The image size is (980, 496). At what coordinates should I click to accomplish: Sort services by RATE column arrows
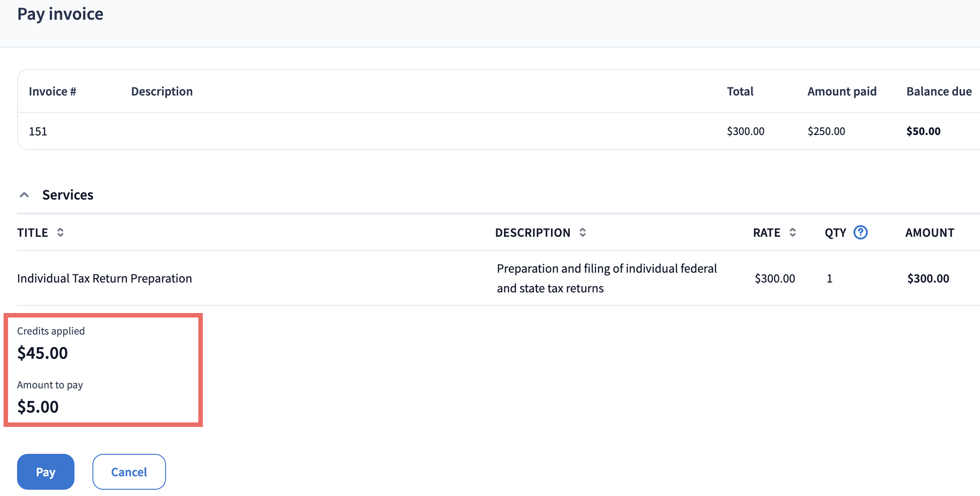click(x=792, y=232)
